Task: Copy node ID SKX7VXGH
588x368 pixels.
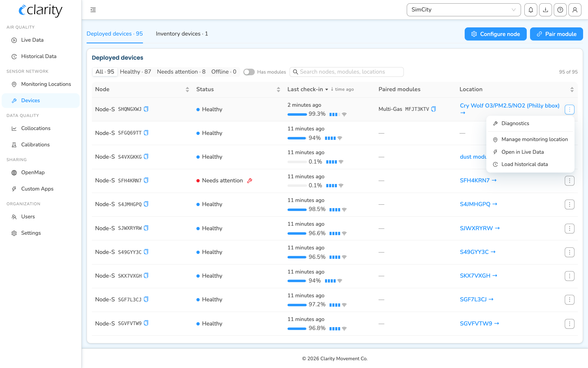Action: 146,276
